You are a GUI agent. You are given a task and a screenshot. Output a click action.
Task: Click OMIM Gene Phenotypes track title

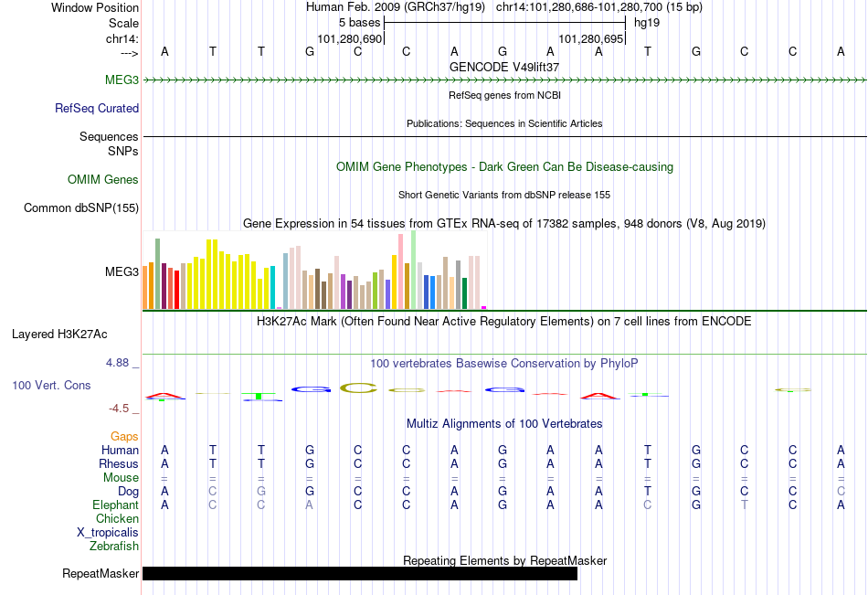pyautogui.click(x=504, y=166)
